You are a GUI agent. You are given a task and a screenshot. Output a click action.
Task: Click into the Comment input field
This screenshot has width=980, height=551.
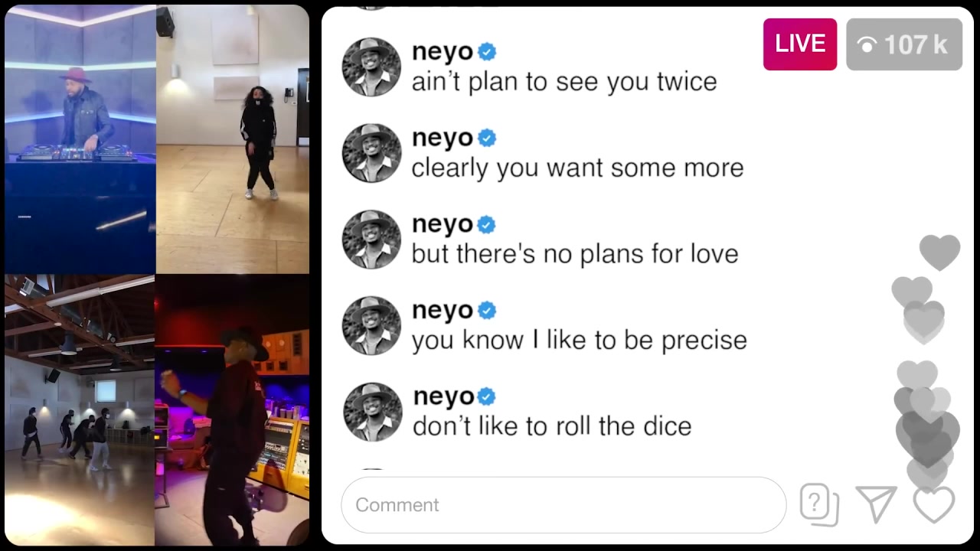563,505
